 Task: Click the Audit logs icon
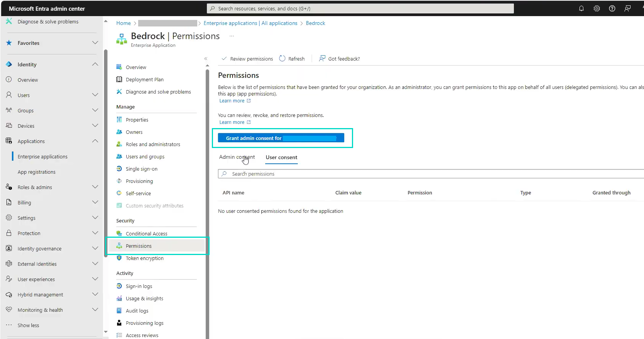tap(119, 311)
